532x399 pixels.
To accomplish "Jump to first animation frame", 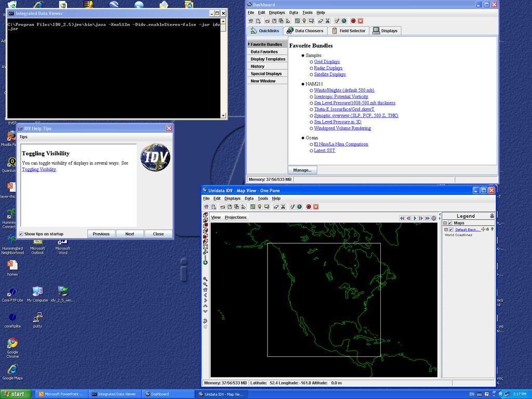I will click(402, 218).
